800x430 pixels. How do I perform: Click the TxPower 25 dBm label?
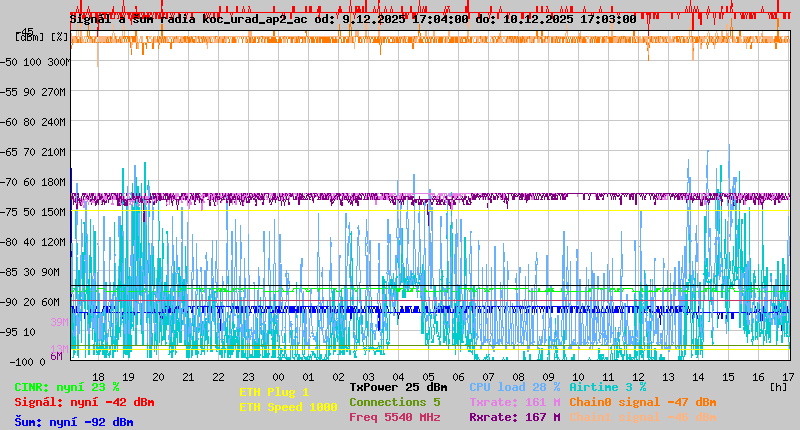(398, 387)
